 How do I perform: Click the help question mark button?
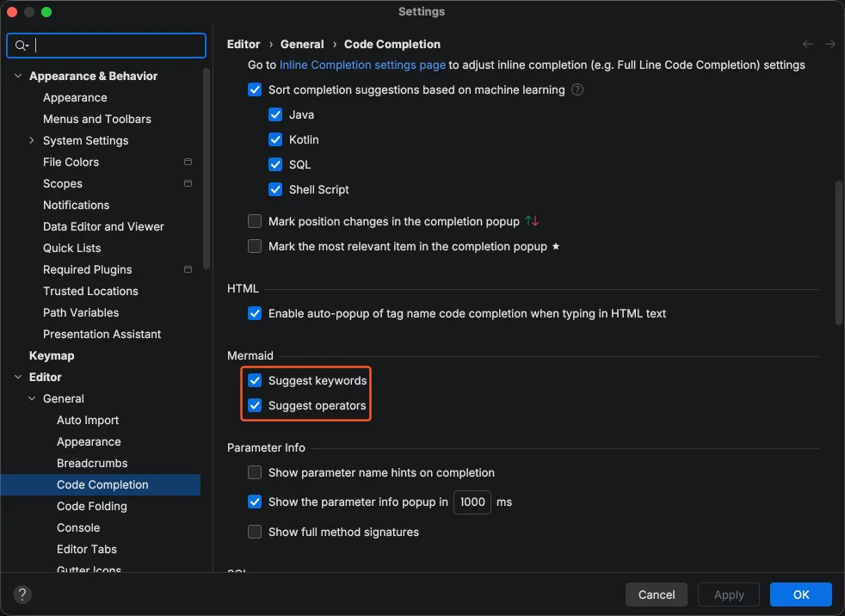click(x=23, y=594)
